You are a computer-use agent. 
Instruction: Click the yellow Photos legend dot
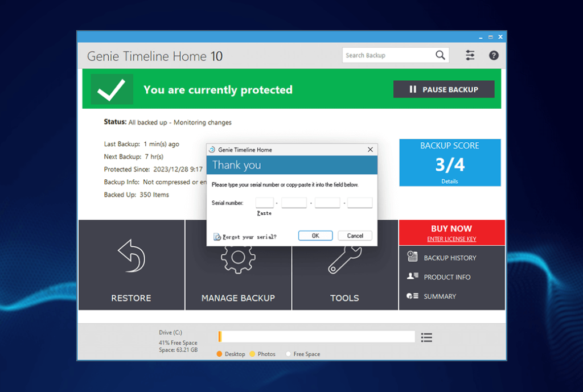(x=252, y=354)
